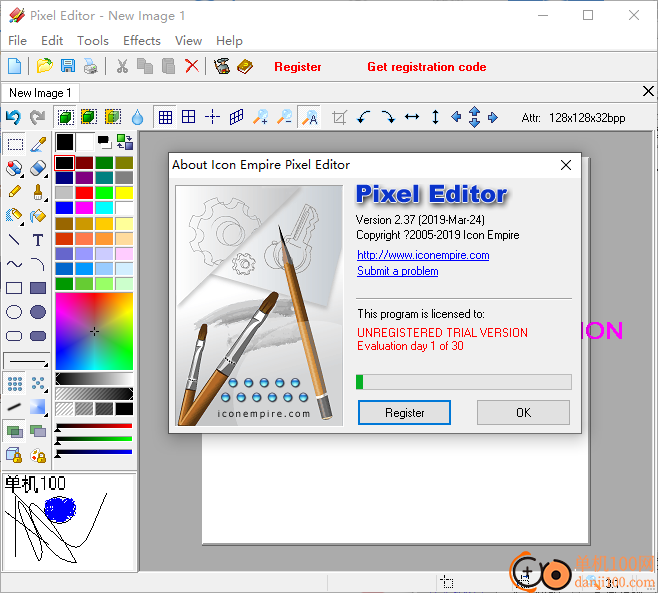The image size is (658, 593).
Task: Open an image file via the folder icon
Action: coord(44,66)
